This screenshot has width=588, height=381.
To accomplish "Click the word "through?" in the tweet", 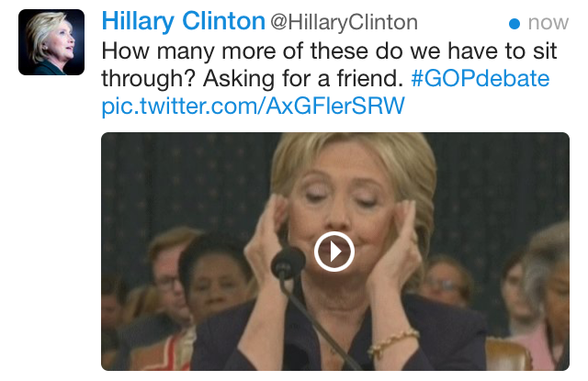I will click(x=149, y=79).
